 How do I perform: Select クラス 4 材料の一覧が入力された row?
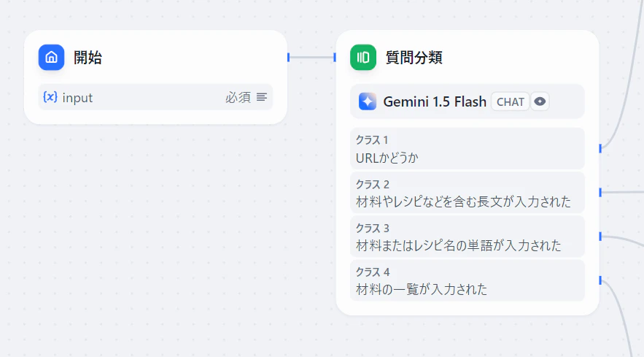click(x=467, y=280)
